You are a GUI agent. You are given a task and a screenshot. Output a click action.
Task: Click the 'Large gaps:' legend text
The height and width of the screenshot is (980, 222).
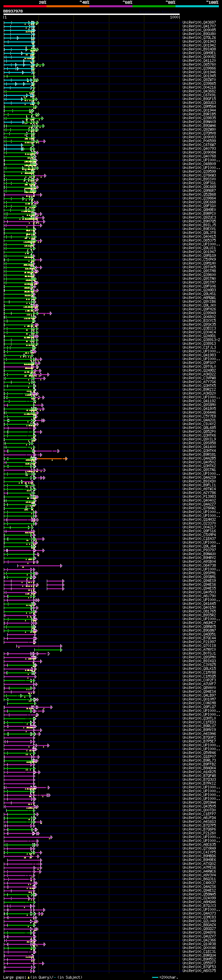[x=15, y=977]
